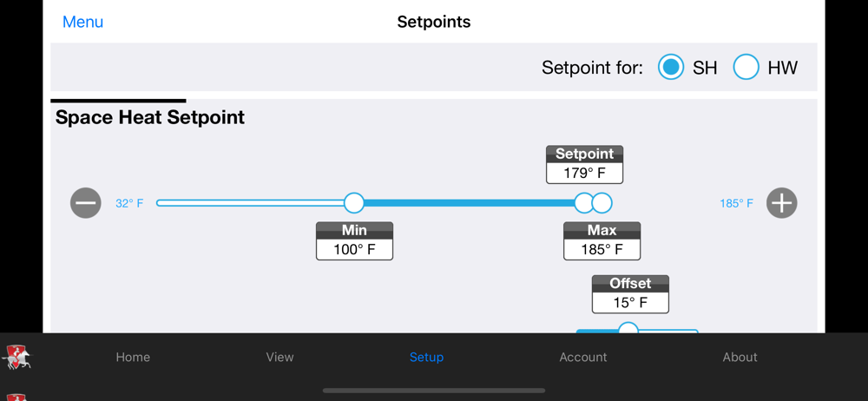Open the Menu link

[x=82, y=22]
